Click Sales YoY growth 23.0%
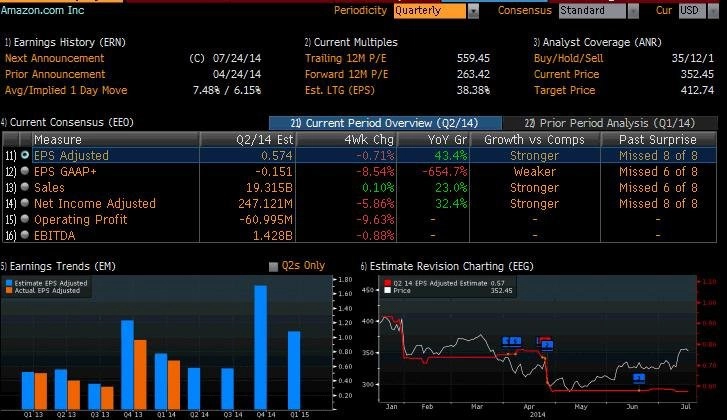This screenshot has height=420, width=727. coord(451,187)
